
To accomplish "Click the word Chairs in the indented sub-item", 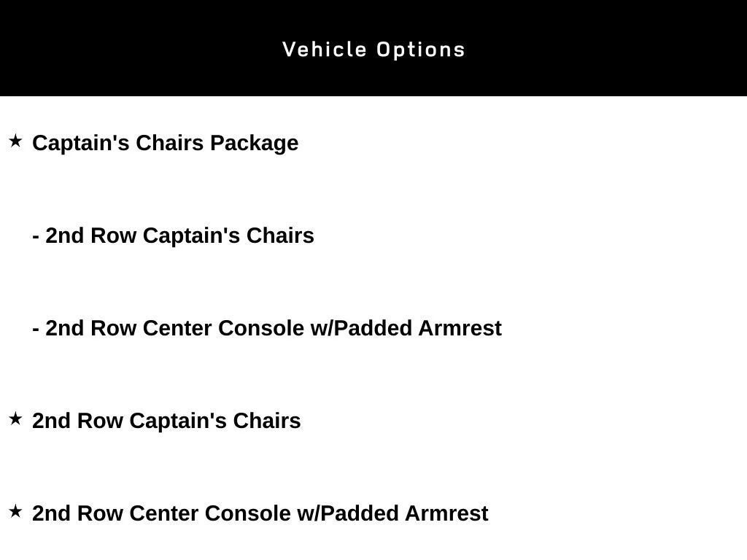I will click(x=280, y=236).
